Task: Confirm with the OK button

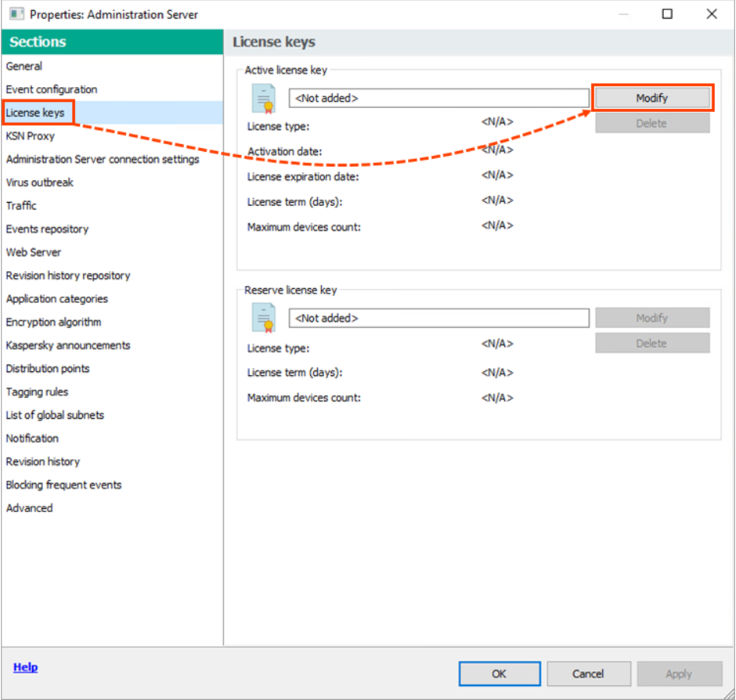Action: pyautogui.click(x=500, y=673)
